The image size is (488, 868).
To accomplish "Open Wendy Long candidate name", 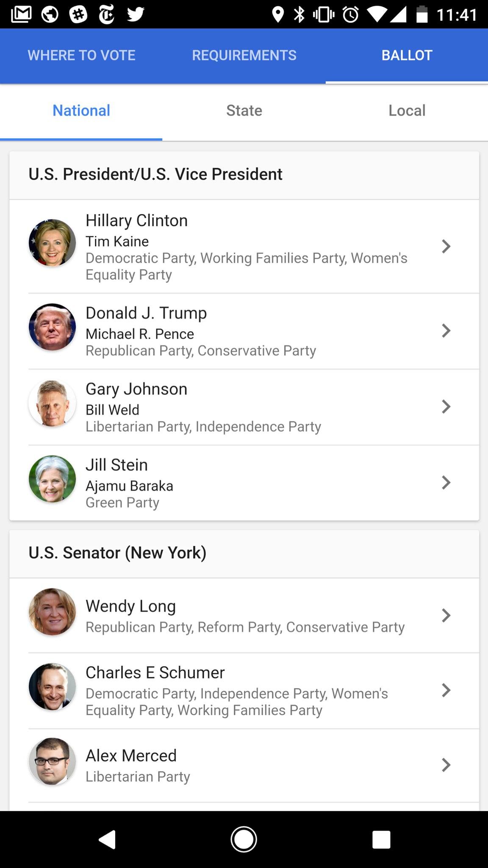I will tap(130, 606).
